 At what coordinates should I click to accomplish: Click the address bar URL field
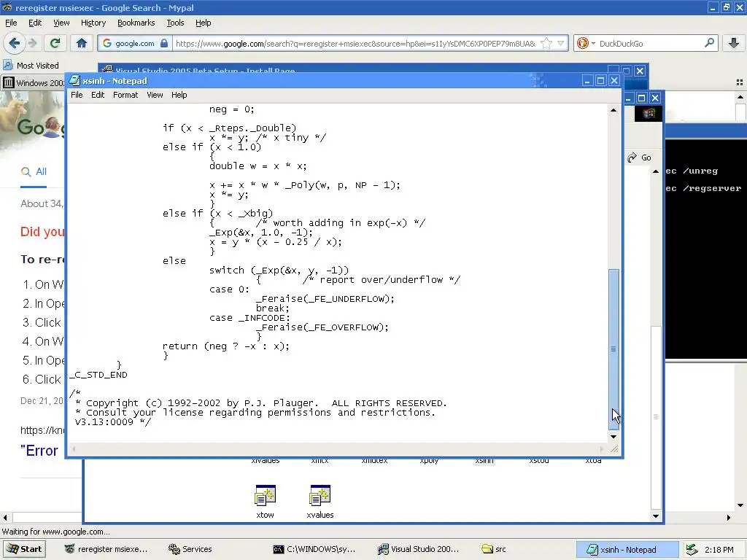[x=355, y=43]
